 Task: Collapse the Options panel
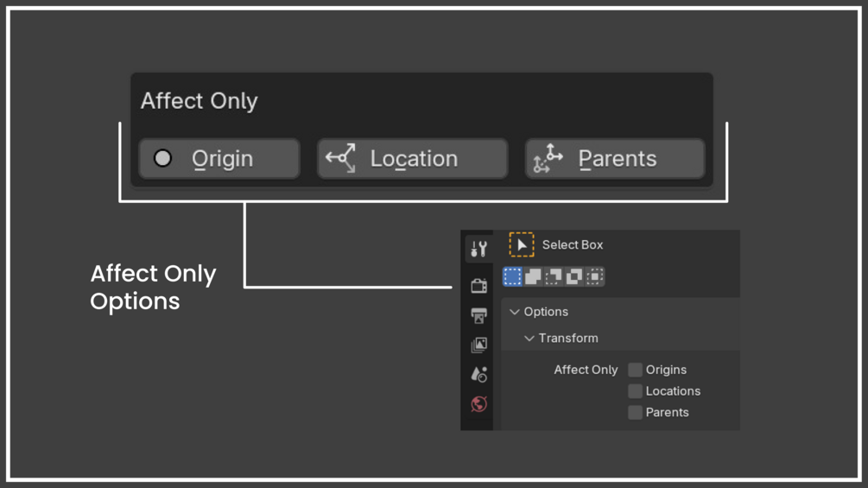515,312
